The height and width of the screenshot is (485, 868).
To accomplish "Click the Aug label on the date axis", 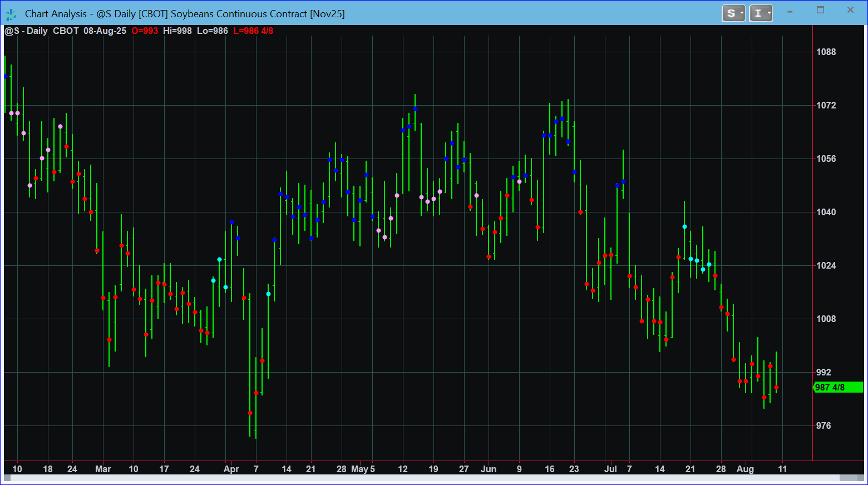I will 745,469.
